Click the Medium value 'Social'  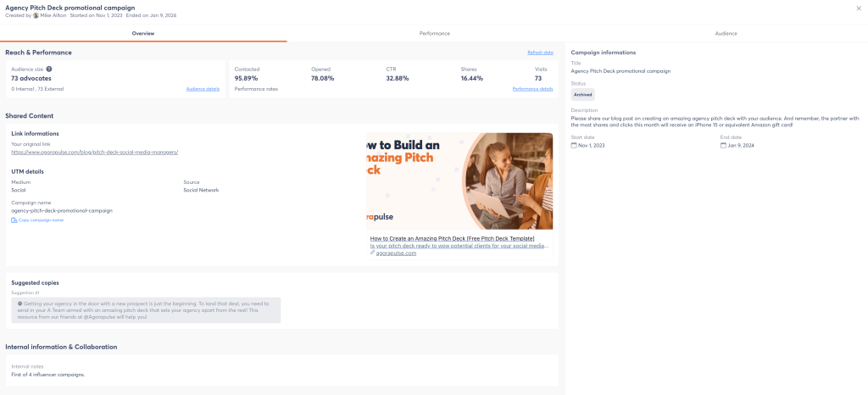click(19, 191)
